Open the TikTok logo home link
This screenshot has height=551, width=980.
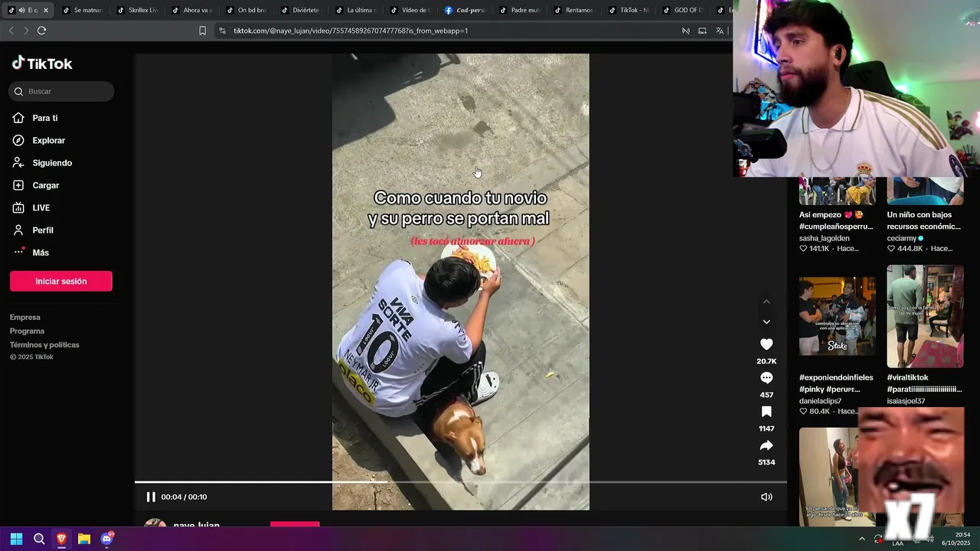pyautogui.click(x=42, y=64)
